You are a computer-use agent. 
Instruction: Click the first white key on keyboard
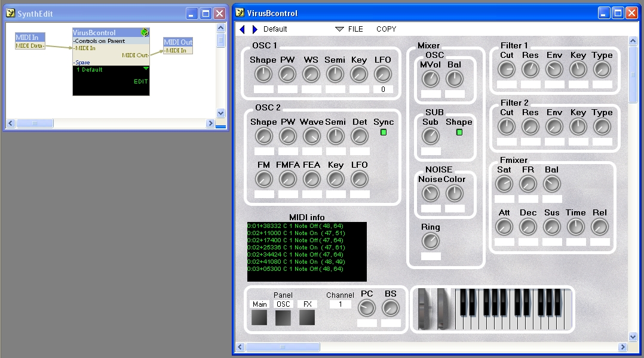(x=458, y=323)
